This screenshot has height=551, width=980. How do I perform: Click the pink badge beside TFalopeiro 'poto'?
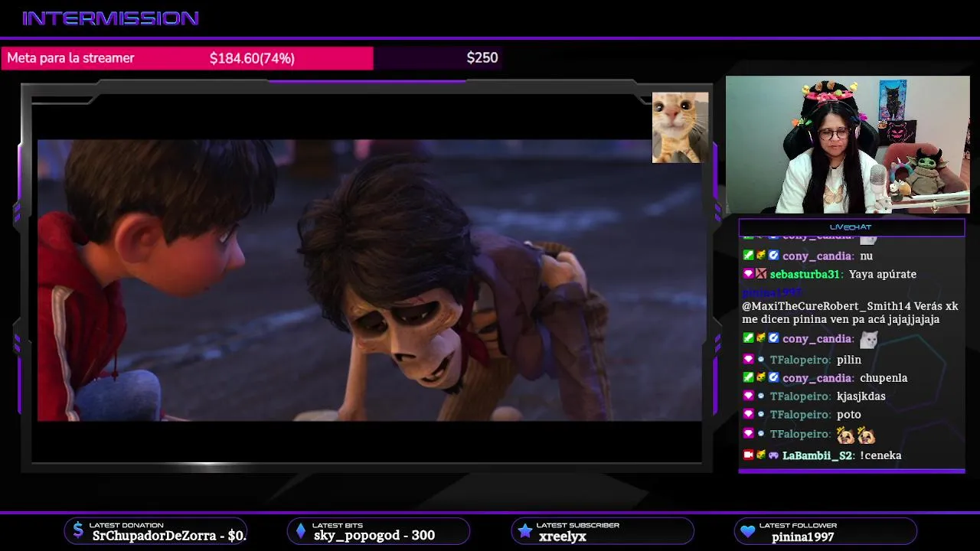749,415
